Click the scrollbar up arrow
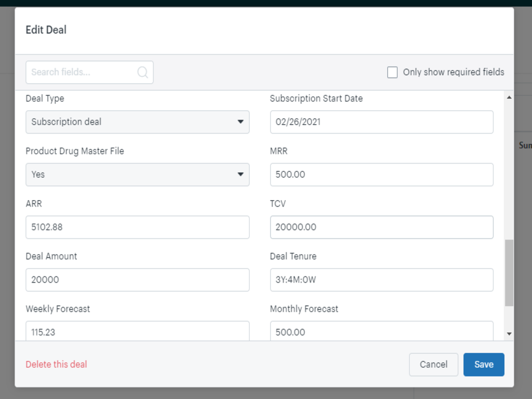Viewport: 532px width, 399px height. [x=509, y=98]
